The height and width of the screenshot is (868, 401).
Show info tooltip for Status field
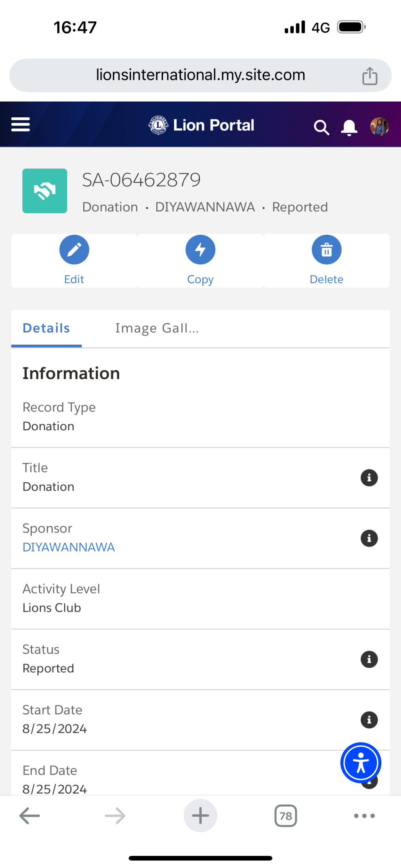(x=369, y=659)
